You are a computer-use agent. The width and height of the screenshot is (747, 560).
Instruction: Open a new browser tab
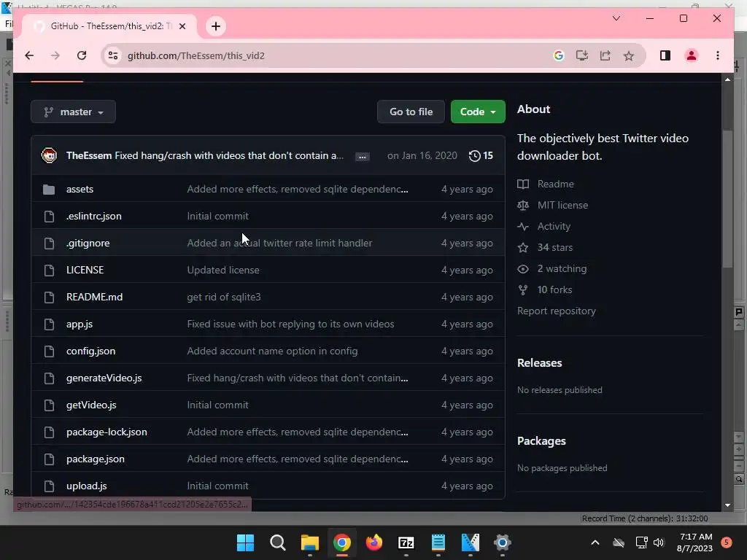point(216,26)
